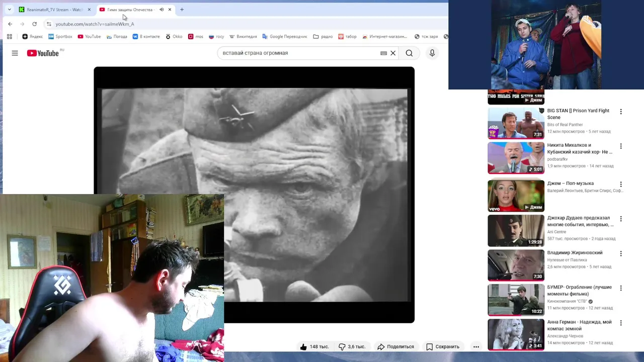Dislike the video (3,6 тыс.)
The height and width of the screenshot is (362, 644).
(352, 346)
